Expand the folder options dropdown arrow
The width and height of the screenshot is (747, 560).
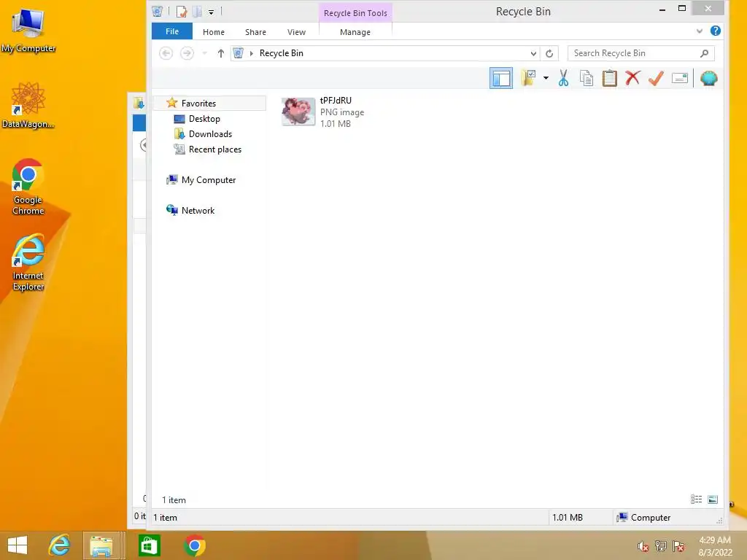(x=546, y=78)
